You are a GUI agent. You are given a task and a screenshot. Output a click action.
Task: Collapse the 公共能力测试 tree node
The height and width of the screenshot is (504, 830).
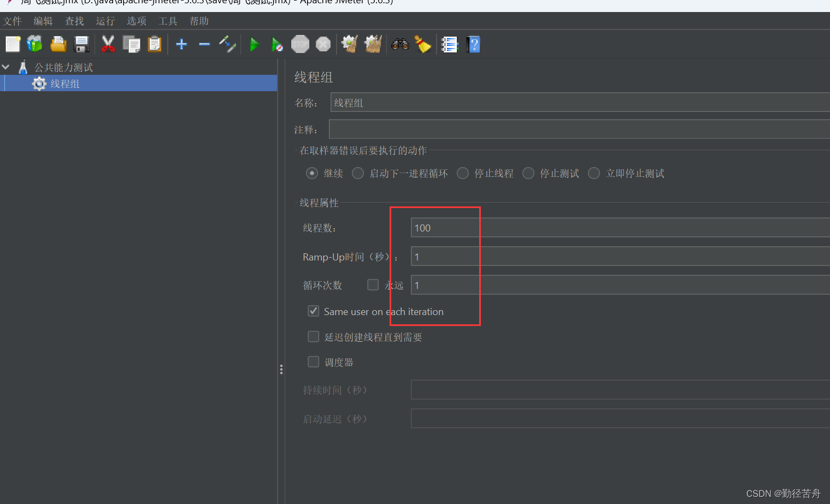pos(6,67)
